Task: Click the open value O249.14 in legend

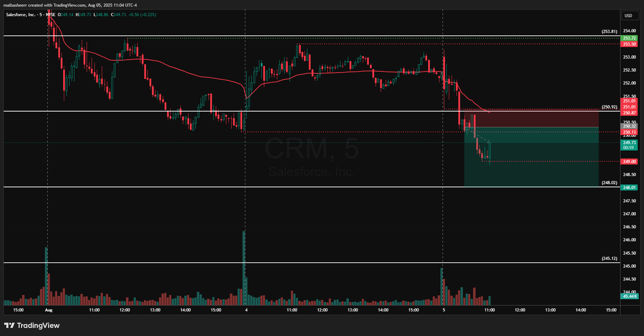Action: tap(66, 14)
